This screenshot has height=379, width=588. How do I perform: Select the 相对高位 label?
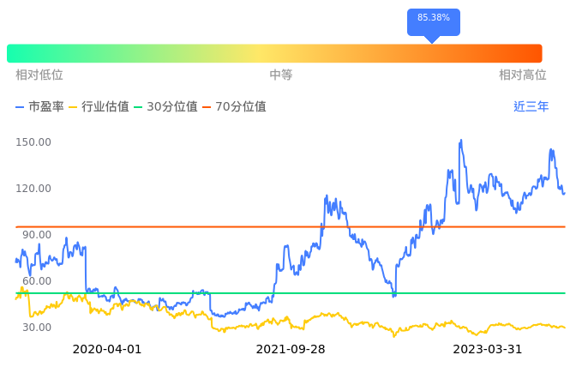pyautogui.click(x=523, y=75)
